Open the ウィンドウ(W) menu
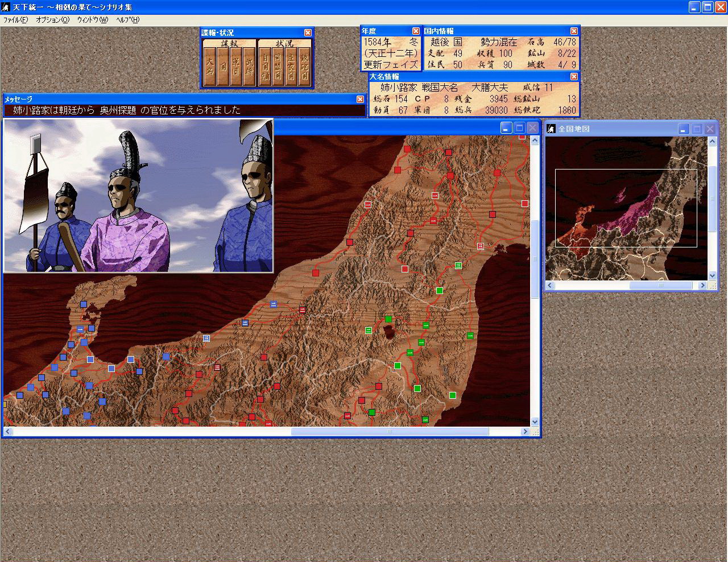The image size is (728, 562). click(x=92, y=20)
